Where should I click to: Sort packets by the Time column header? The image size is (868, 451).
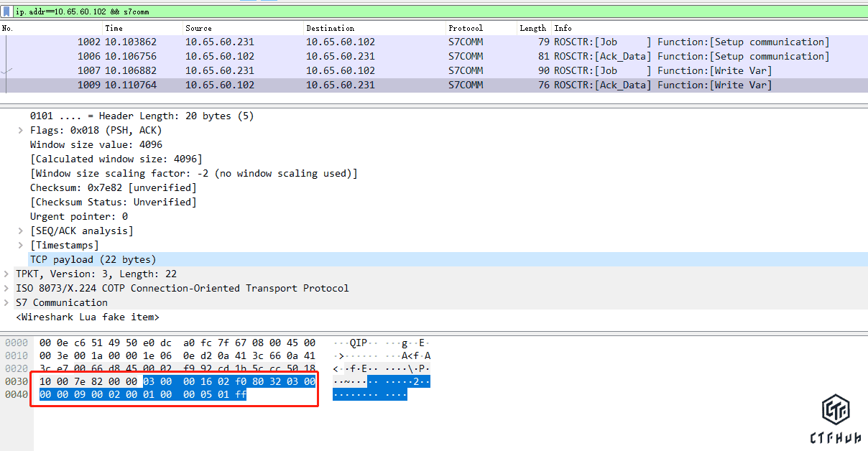pos(114,28)
